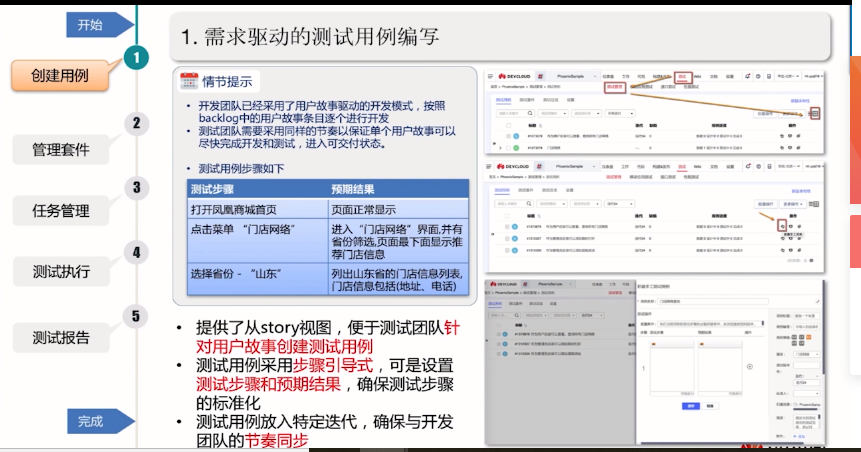Click mobile phone icon in top screenshot header

click(x=769, y=76)
